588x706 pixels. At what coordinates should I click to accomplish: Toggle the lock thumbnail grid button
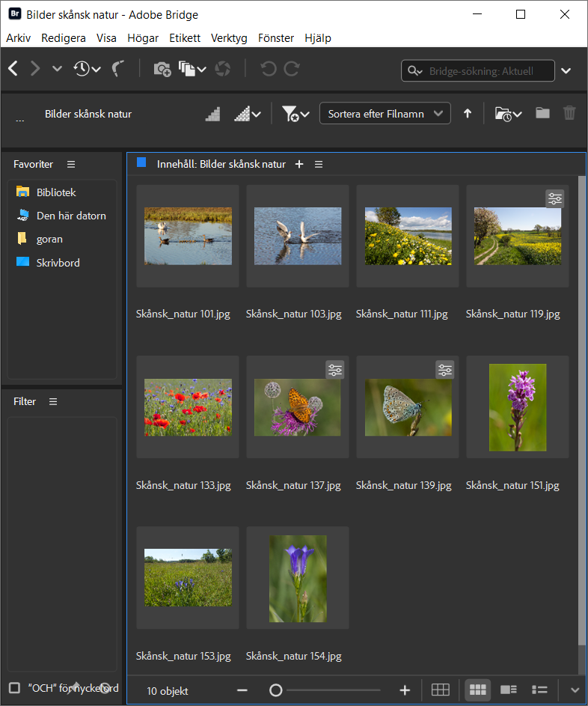441,690
